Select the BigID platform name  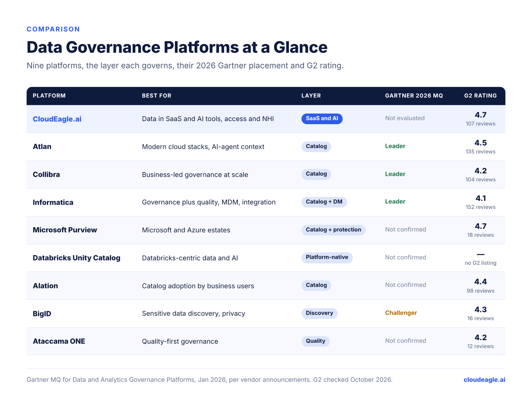[42, 314]
